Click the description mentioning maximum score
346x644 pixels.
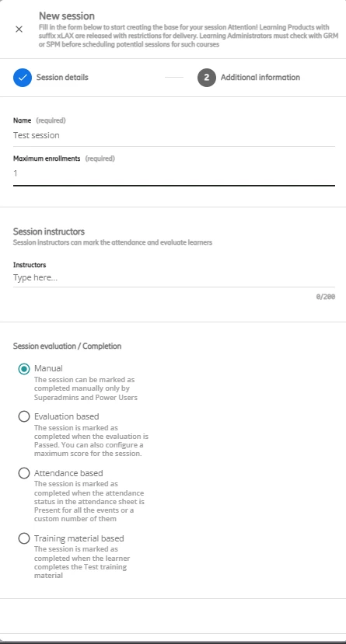tap(91, 440)
